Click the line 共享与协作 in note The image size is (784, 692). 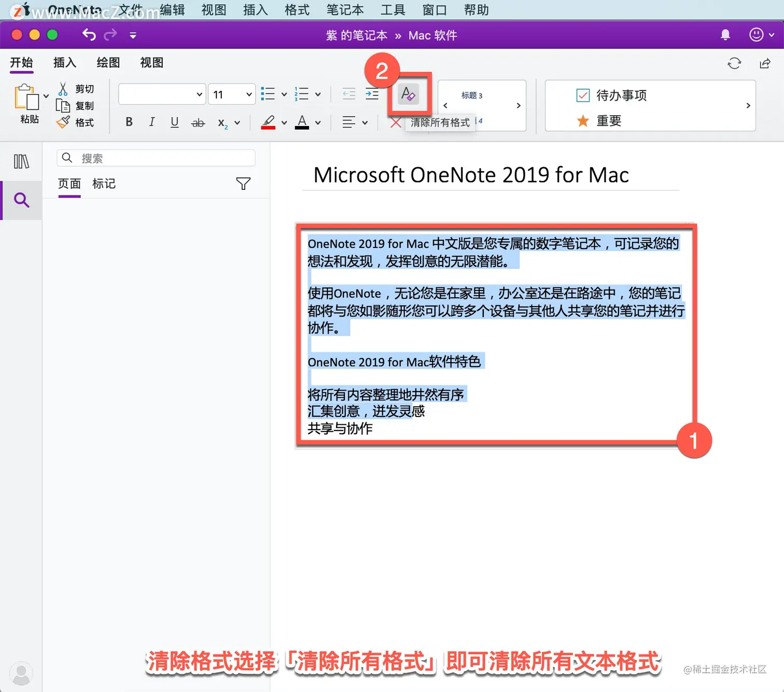point(340,428)
